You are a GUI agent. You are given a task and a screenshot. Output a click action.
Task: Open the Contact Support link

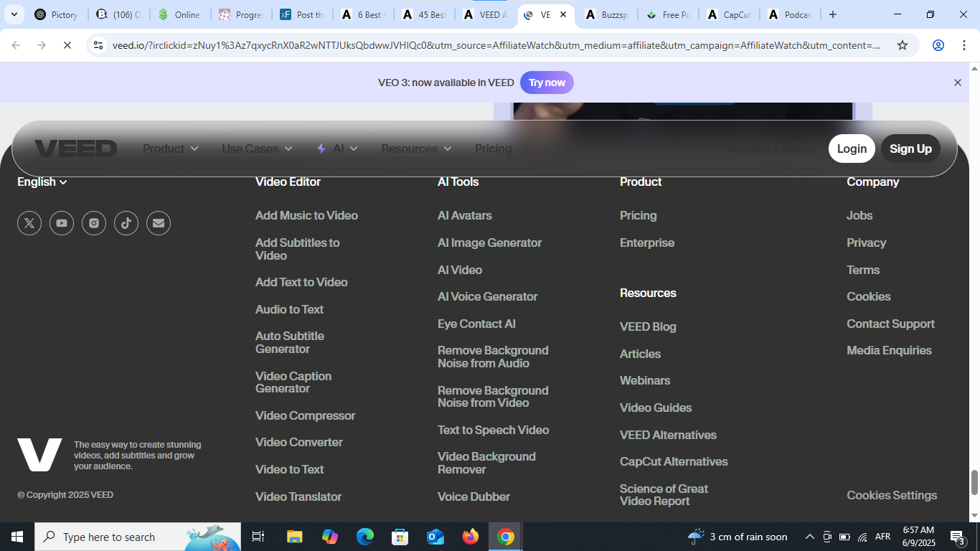click(x=890, y=324)
